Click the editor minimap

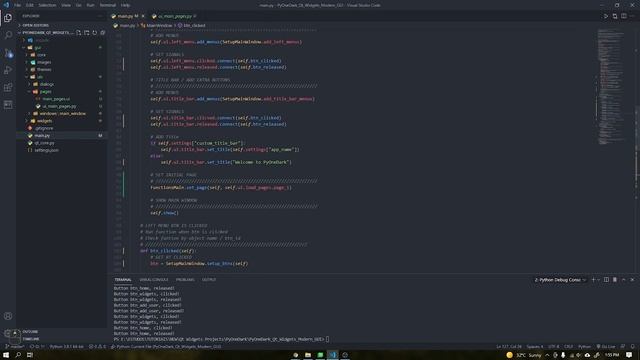[611, 87]
